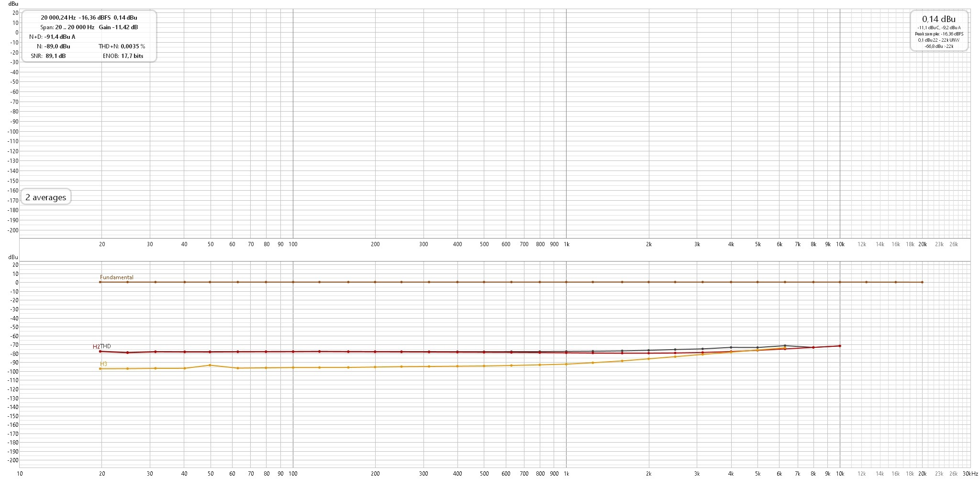Image resolution: width=980 pixels, height=479 pixels.
Task: Click the orange 'H3' trace label
Action: tap(103, 364)
